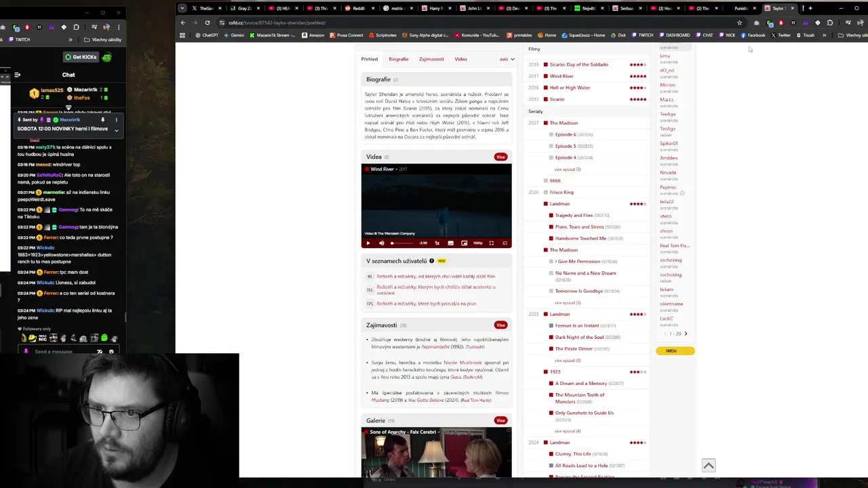Go back in the browser
The image size is (868, 488).
coord(182,22)
